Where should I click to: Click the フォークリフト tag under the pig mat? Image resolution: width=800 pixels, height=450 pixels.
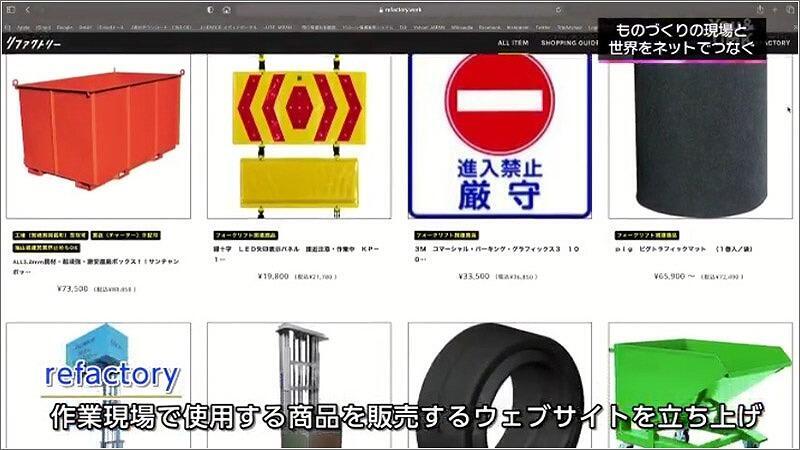(647, 235)
